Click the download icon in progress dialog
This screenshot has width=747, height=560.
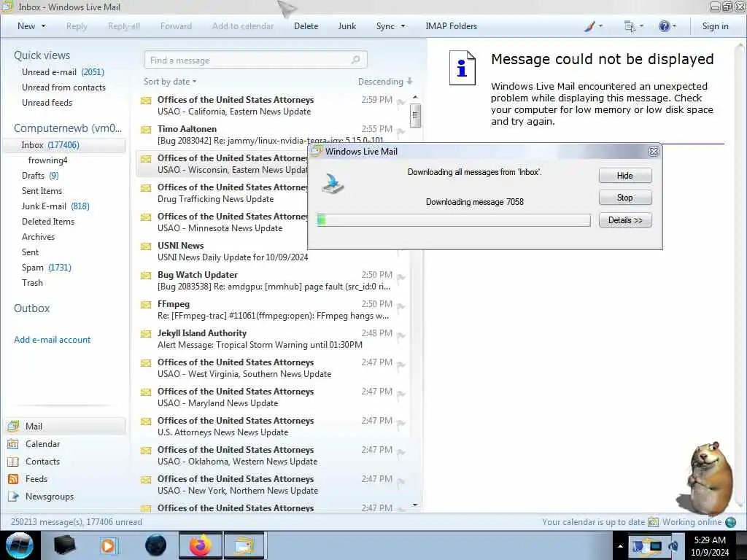[333, 183]
